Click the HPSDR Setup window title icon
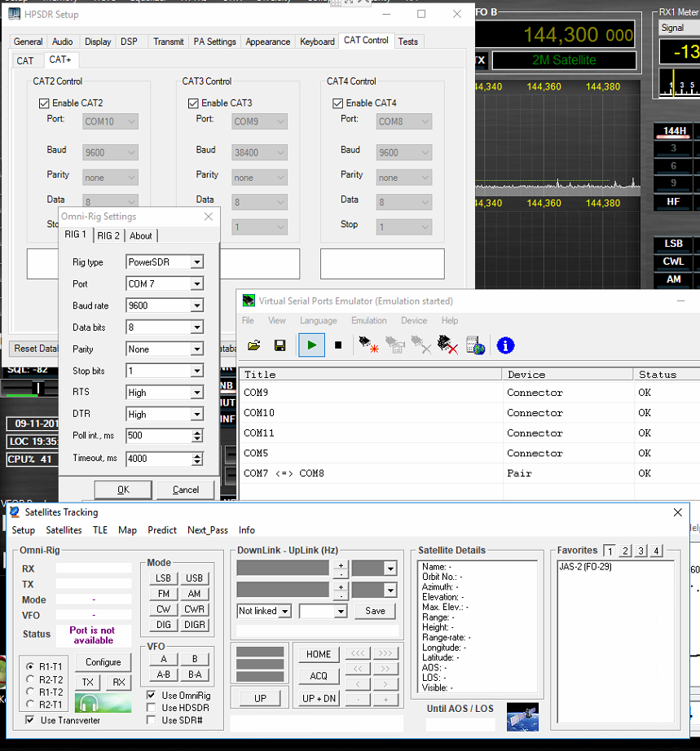 (15, 14)
